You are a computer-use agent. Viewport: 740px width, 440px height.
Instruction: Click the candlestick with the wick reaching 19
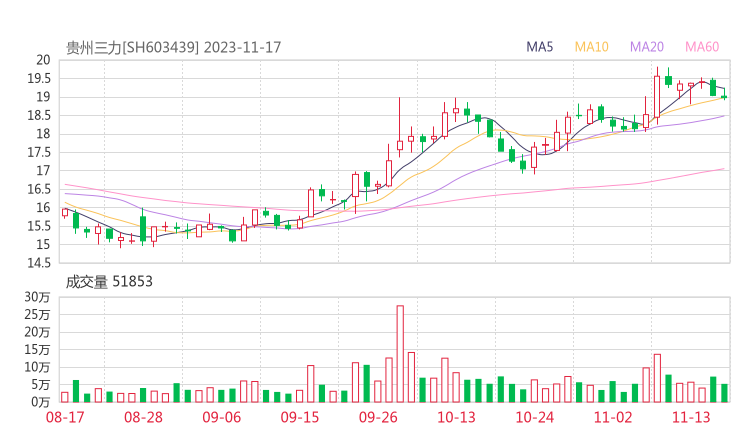pyautogui.click(x=400, y=127)
